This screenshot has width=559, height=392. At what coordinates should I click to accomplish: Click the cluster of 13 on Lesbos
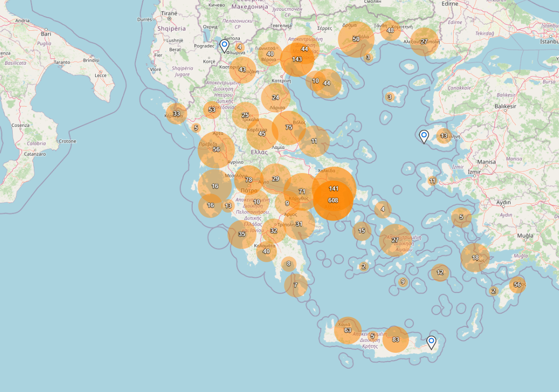[x=444, y=135]
